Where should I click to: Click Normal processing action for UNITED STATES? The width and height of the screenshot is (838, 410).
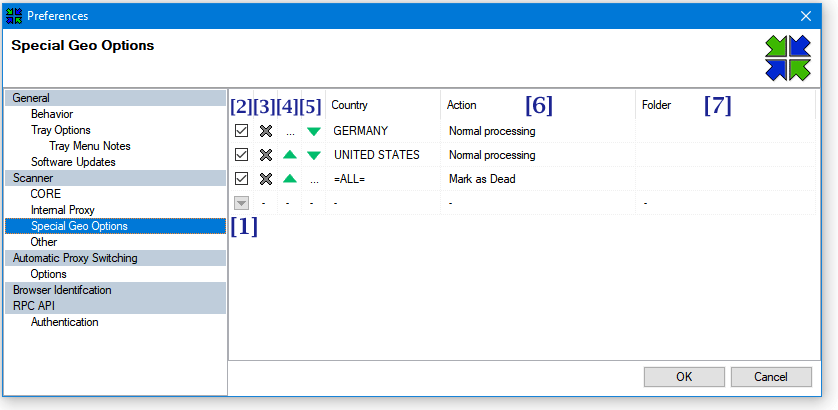click(x=538, y=154)
